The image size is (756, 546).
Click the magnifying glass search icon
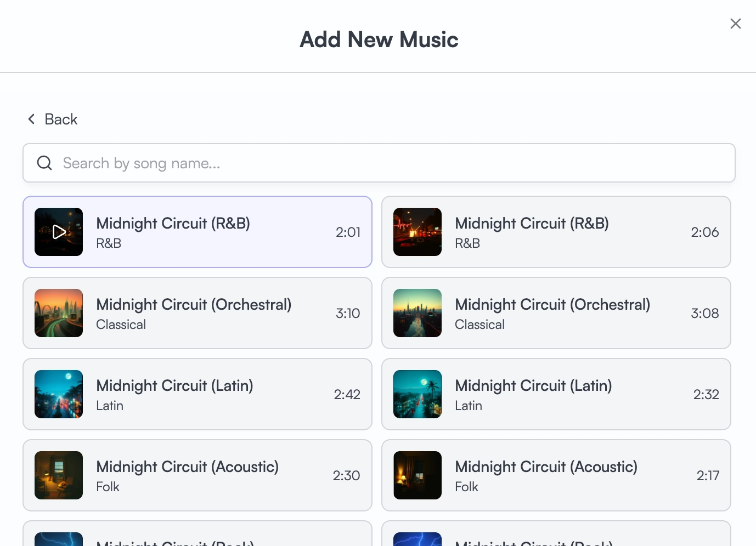coord(44,163)
